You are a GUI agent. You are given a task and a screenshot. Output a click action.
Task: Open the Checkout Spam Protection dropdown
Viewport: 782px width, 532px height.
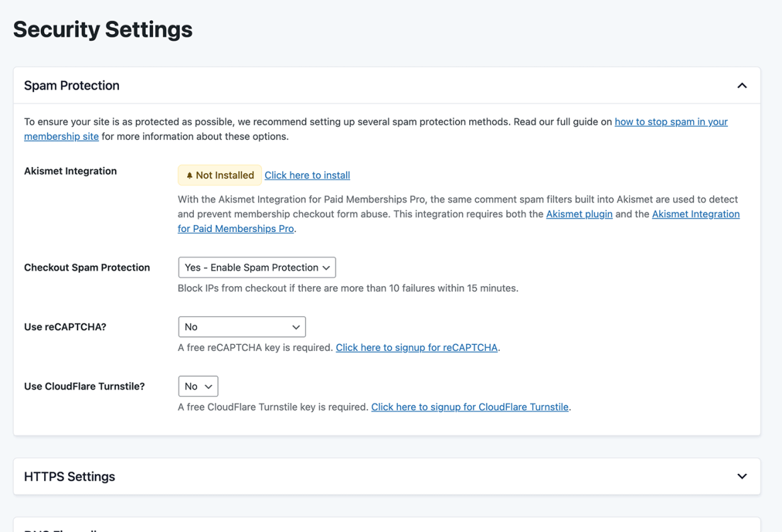257,268
